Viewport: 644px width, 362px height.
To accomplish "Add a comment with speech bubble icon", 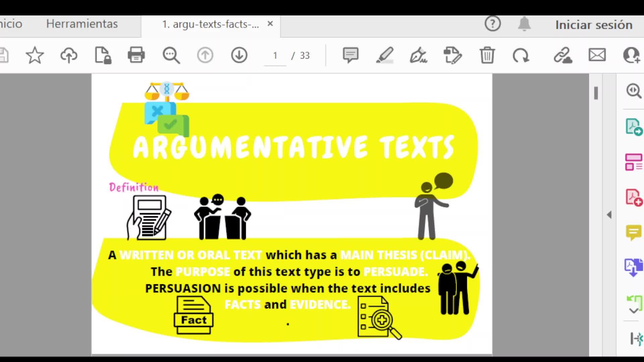I will coord(351,55).
